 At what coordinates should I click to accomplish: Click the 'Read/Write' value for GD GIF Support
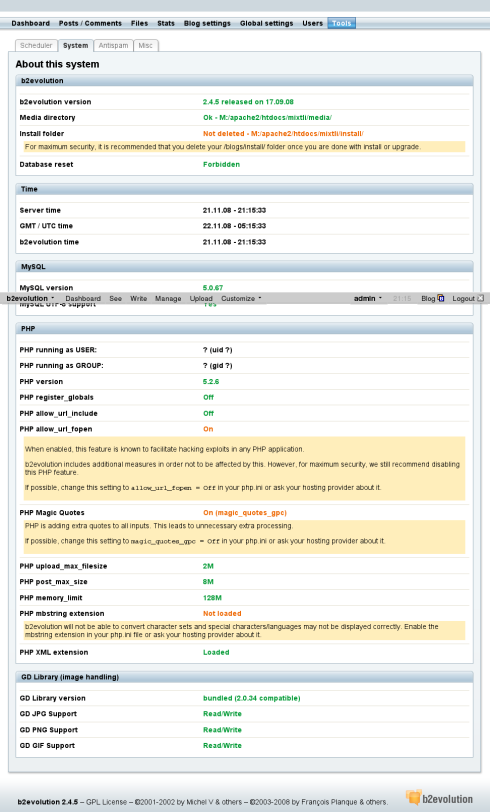pyautogui.click(x=222, y=746)
